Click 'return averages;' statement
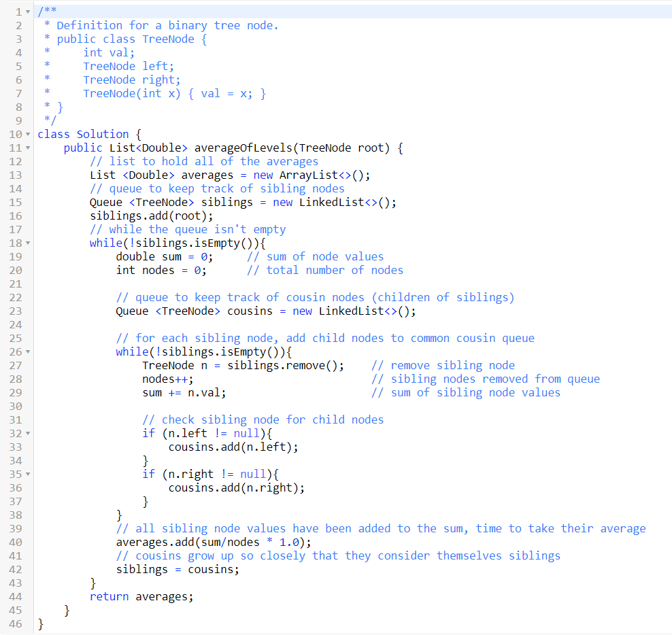Viewport: 672px width, 635px height. tap(141, 596)
